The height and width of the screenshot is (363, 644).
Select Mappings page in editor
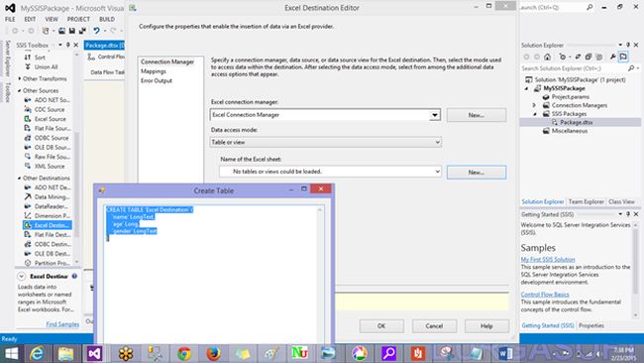click(x=154, y=71)
